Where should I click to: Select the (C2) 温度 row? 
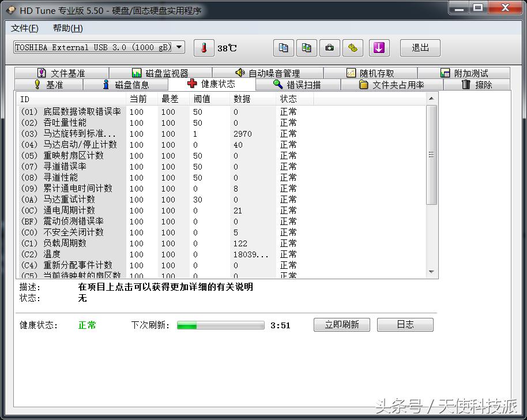221,254
